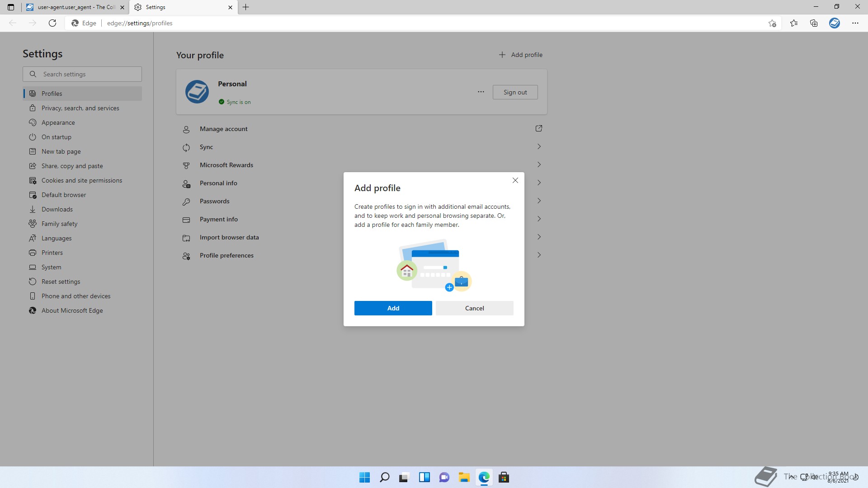The height and width of the screenshot is (488, 868).
Task: Open Default browser settings
Action: (x=82, y=195)
